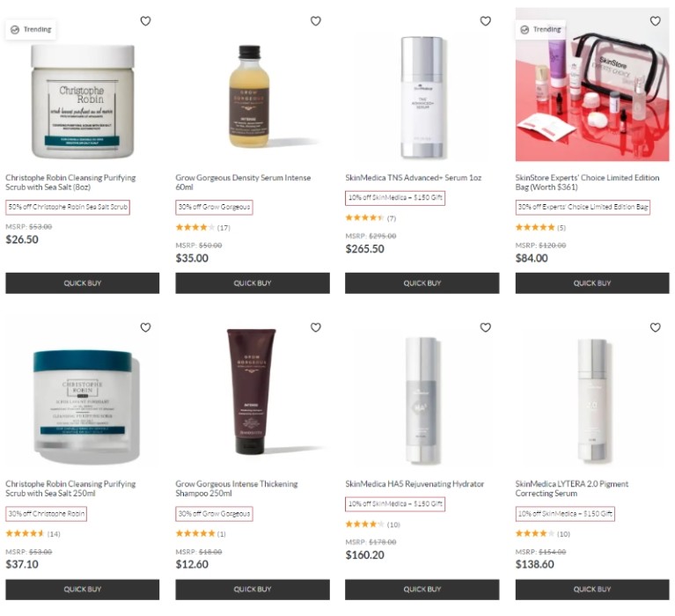675x616 pixels.
Task: Quick Buy the $12.60 Thickening Shampoo
Action: [253, 590]
